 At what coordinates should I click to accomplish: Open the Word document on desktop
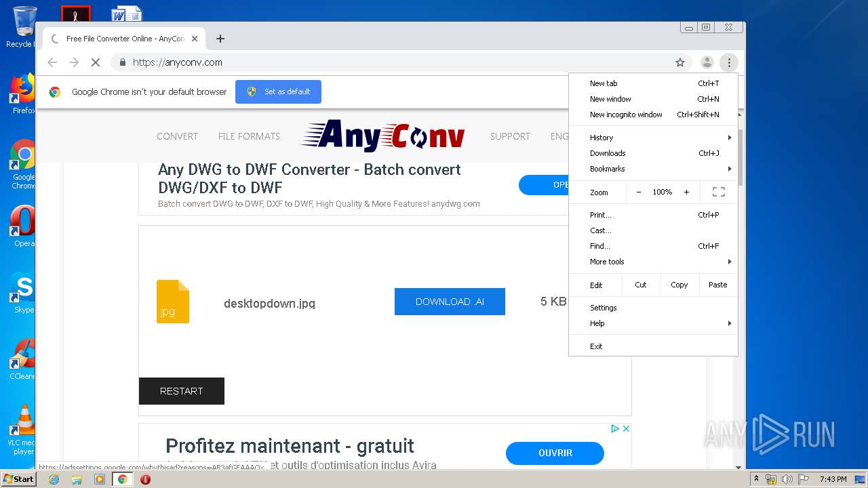pyautogui.click(x=127, y=12)
